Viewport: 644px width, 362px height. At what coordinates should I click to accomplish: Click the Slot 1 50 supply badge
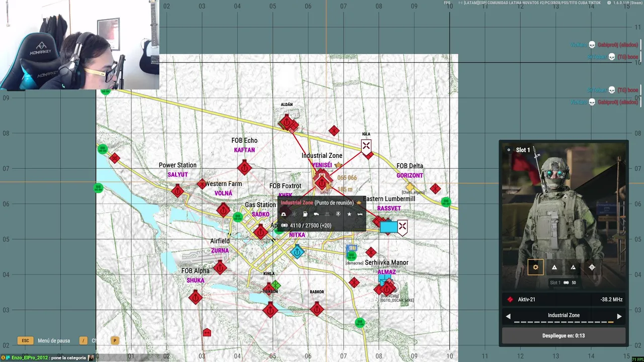(562, 283)
